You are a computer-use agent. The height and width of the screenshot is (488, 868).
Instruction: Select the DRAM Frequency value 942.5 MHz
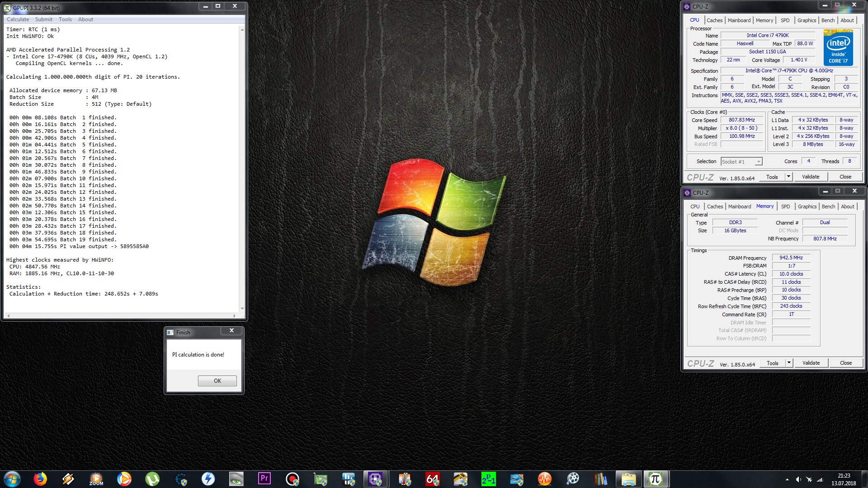(x=791, y=258)
